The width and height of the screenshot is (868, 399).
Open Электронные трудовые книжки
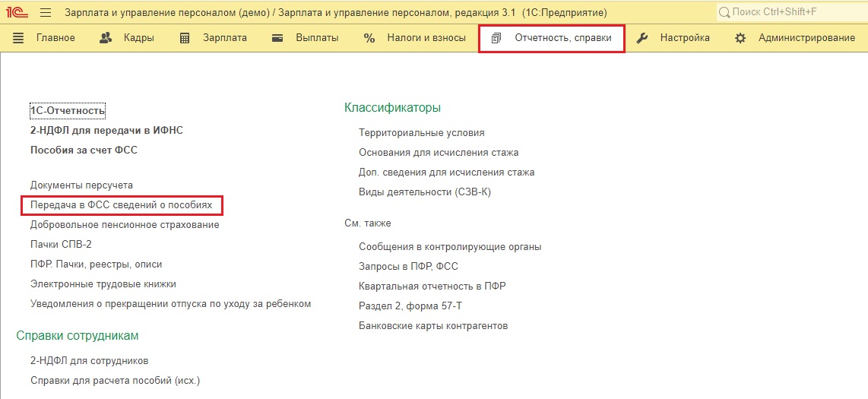pos(103,284)
